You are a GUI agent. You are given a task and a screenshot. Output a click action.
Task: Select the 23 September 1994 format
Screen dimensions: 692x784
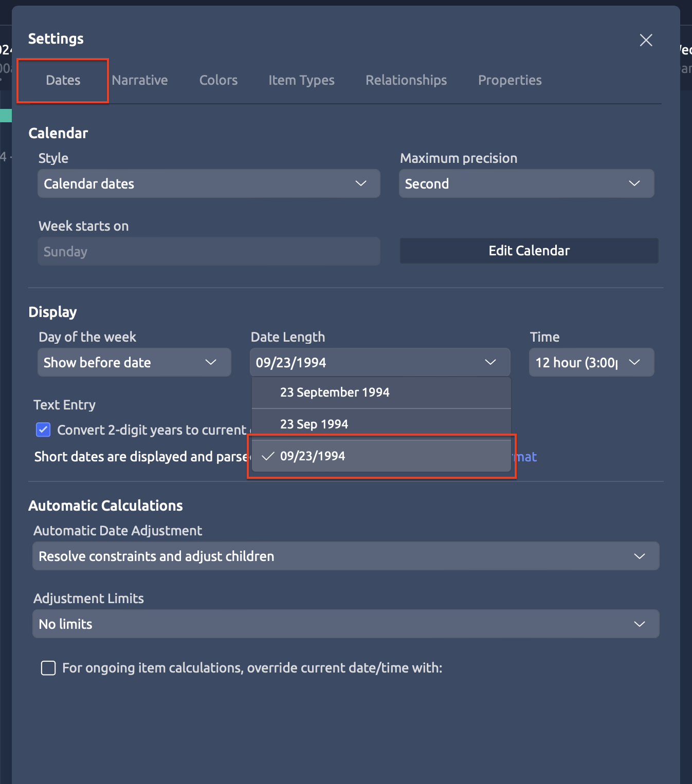[335, 393]
